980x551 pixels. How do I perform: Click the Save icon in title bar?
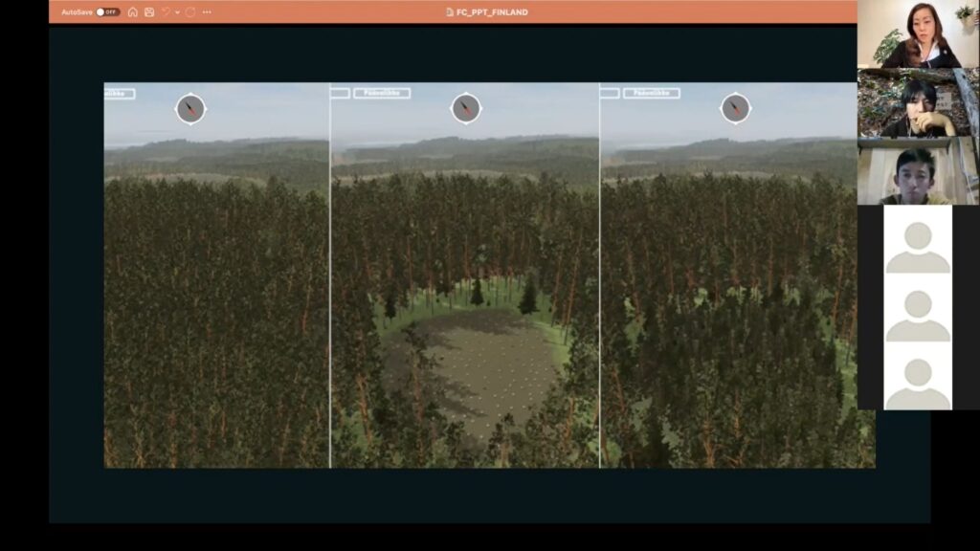[x=149, y=12]
